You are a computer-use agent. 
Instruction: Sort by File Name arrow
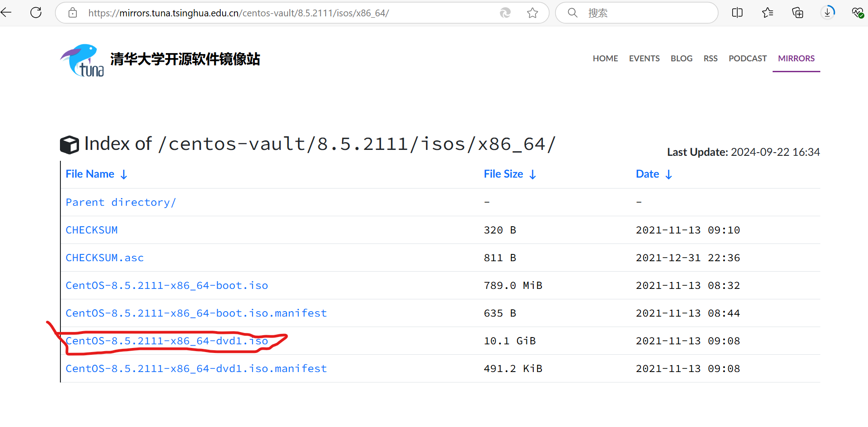pyautogui.click(x=124, y=174)
